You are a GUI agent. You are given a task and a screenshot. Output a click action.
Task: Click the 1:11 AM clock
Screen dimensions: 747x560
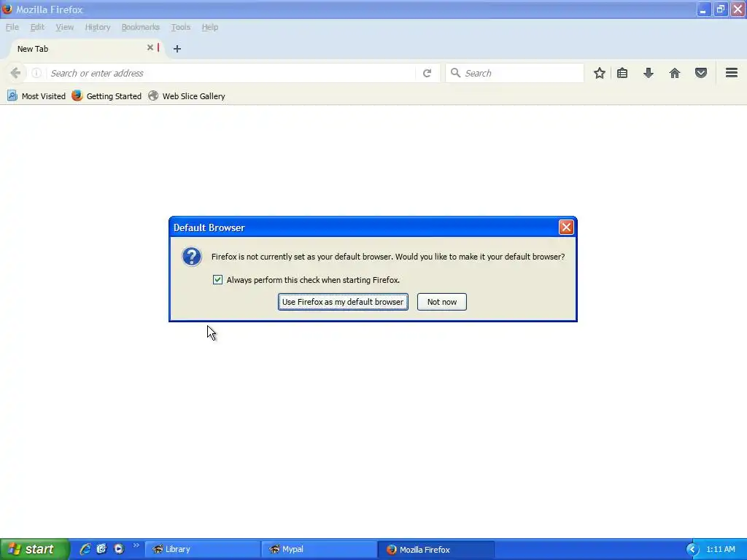click(720, 549)
